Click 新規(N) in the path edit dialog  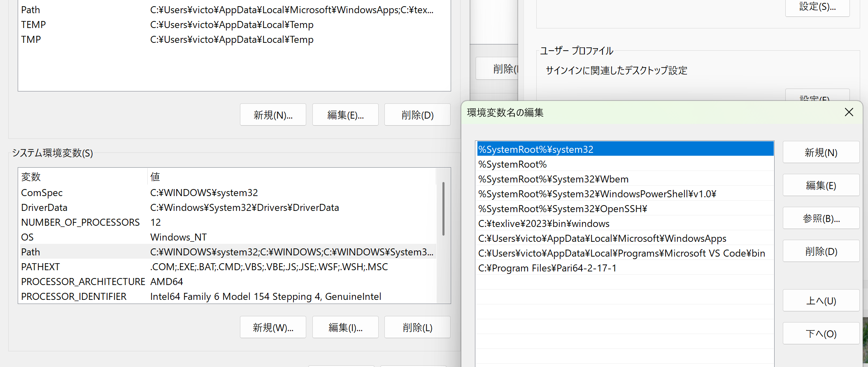tap(821, 152)
